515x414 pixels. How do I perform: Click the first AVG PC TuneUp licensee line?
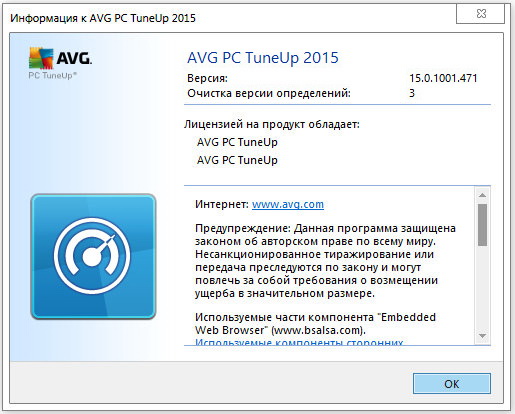(237, 142)
